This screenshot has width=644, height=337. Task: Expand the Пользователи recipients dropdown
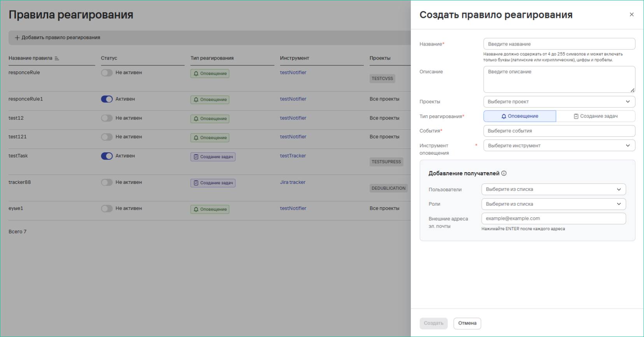point(553,189)
